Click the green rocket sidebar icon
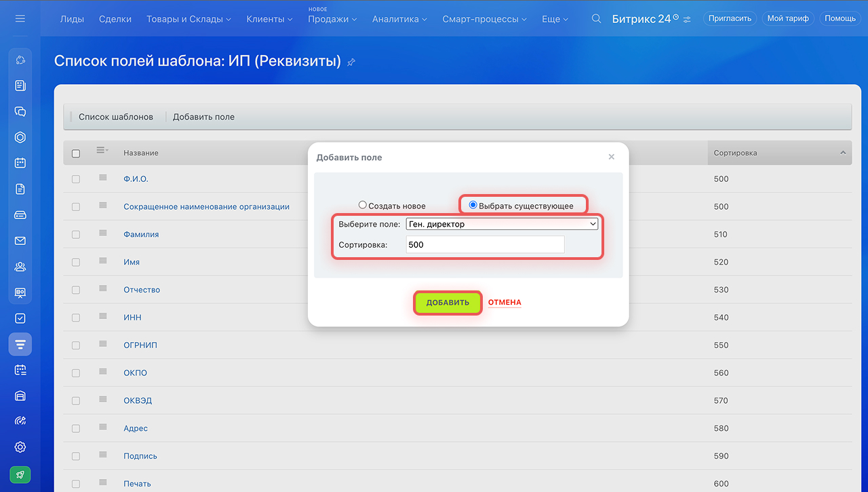Viewport: 868px width, 492px height. [x=20, y=474]
